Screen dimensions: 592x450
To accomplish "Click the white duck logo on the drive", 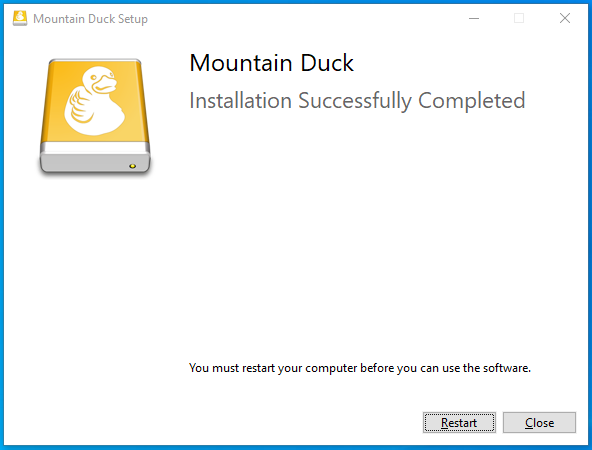I will pos(94,101).
